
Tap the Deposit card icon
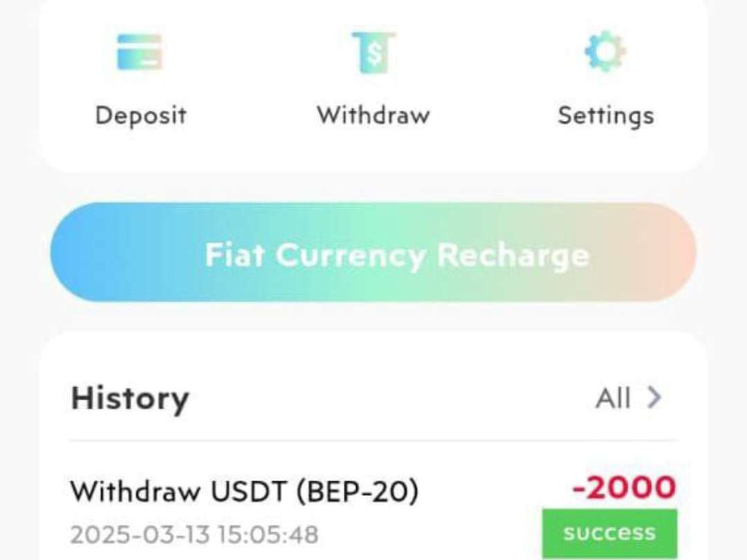[x=140, y=52]
